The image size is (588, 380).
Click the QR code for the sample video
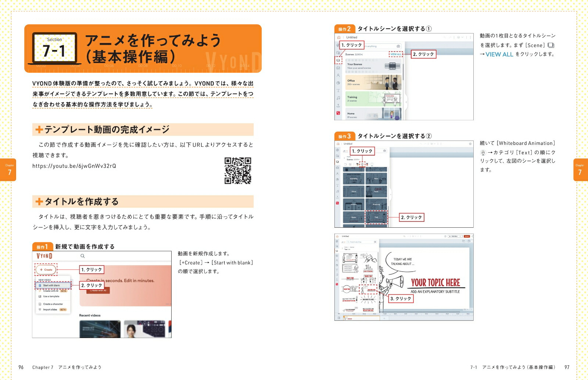[x=238, y=171]
